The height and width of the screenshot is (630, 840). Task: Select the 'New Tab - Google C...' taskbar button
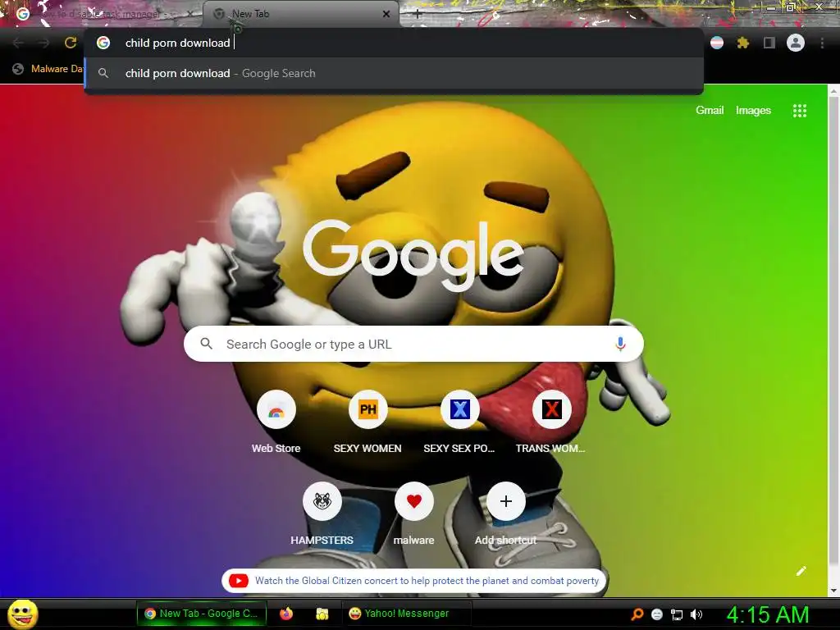pos(201,614)
